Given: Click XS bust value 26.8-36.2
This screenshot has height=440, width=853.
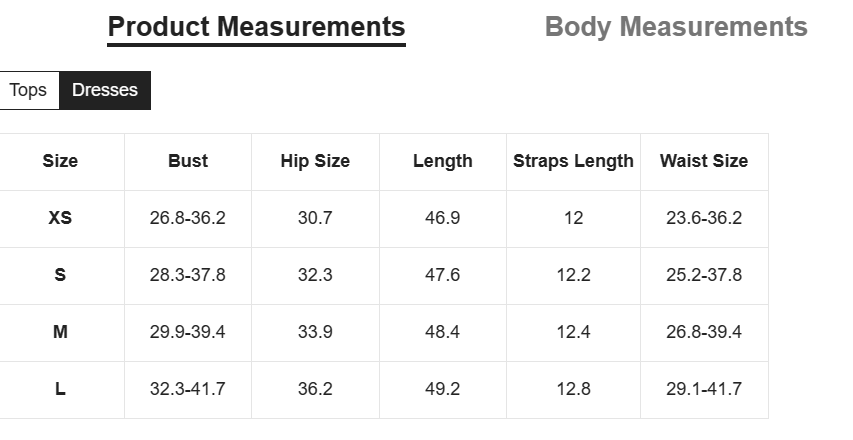Looking at the screenshot, I should click(x=188, y=218).
